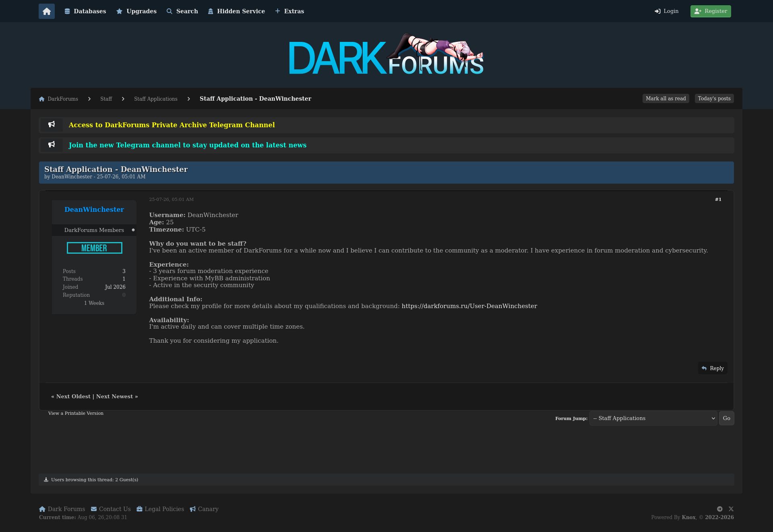773x532 pixels.
Task: Click the thread title heading in the blue bar
Action: (116, 170)
